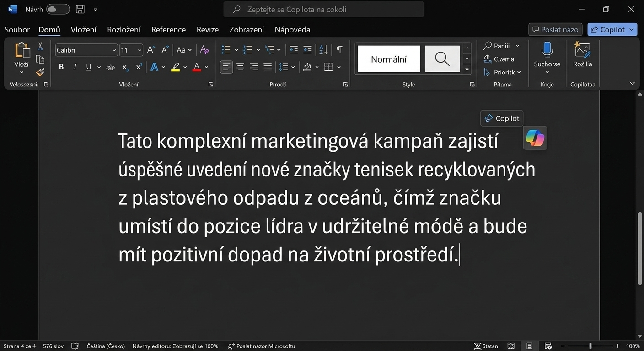Open the Style group dialog launcher
644x351 pixels.
coord(472,85)
